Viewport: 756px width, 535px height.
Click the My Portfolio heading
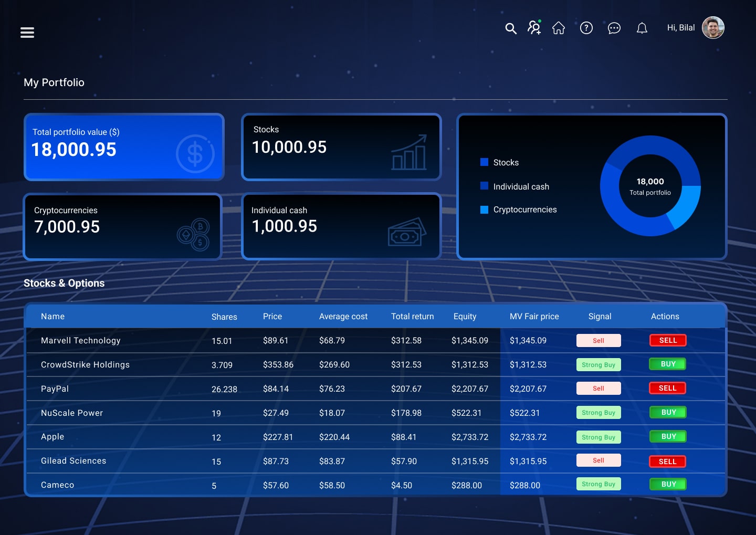[54, 82]
